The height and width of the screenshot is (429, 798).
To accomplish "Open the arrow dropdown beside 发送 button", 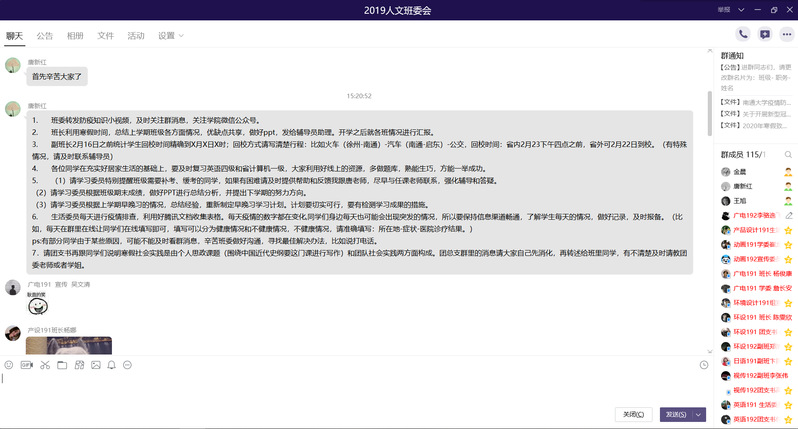I will coord(697,414).
